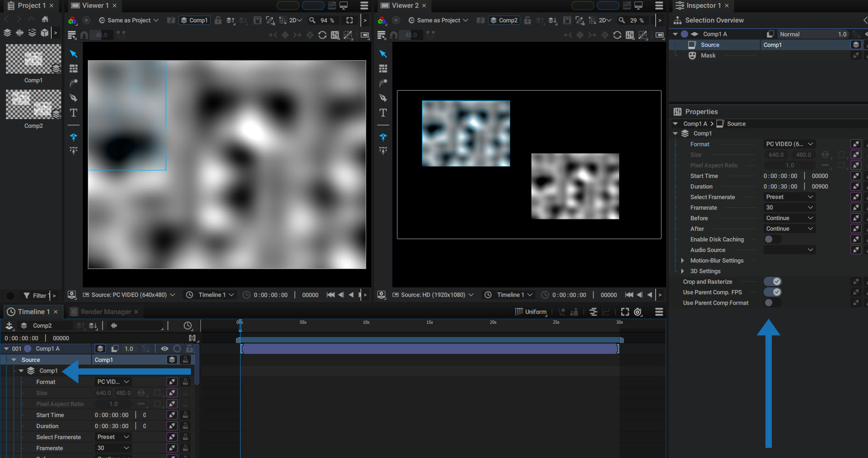Expand Motion-Blur Settings section
This screenshot has height=458, width=868.
tap(683, 260)
